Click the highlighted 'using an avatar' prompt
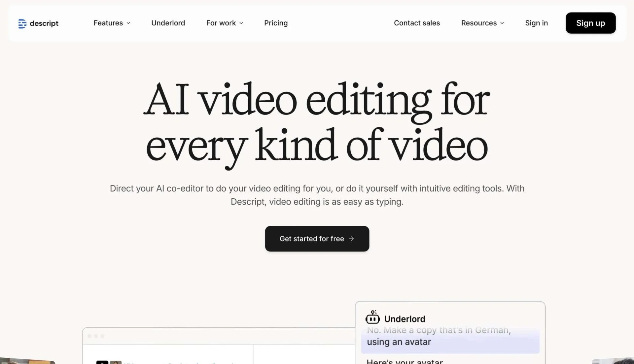 click(x=399, y=342)
